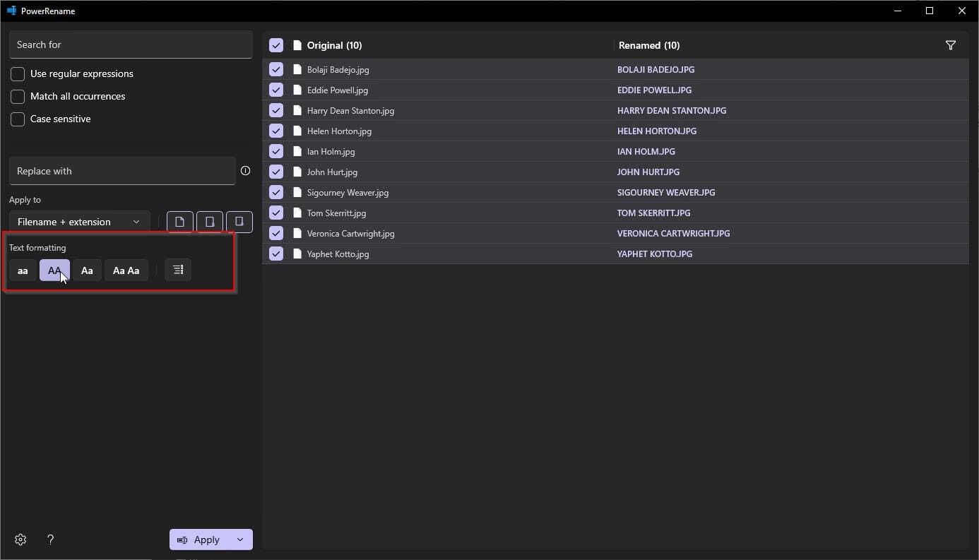The image size is (979, 560).
Task: Click into the Search for field
Action: [131, 44]
